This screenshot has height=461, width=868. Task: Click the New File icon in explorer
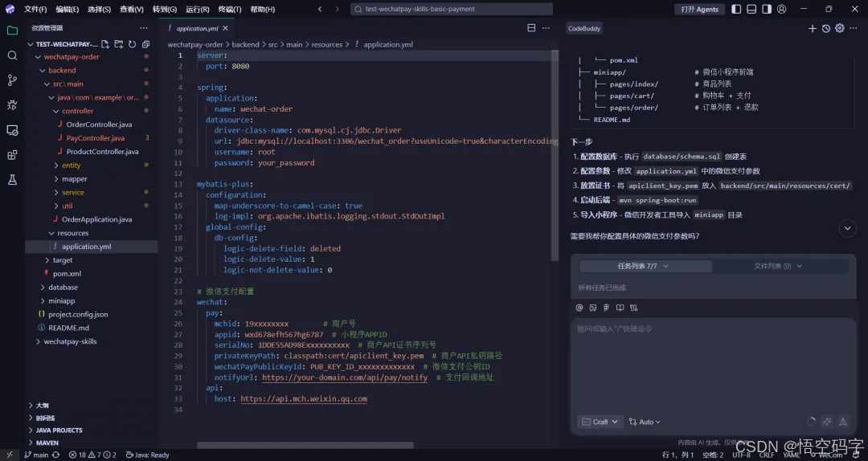coord(105,44)
